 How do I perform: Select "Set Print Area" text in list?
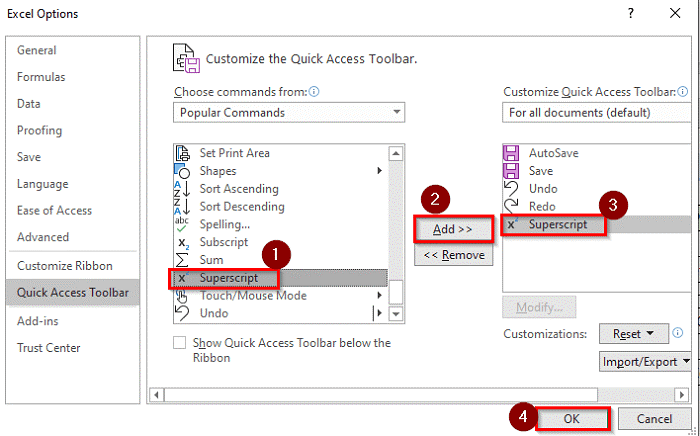[234, 153]
